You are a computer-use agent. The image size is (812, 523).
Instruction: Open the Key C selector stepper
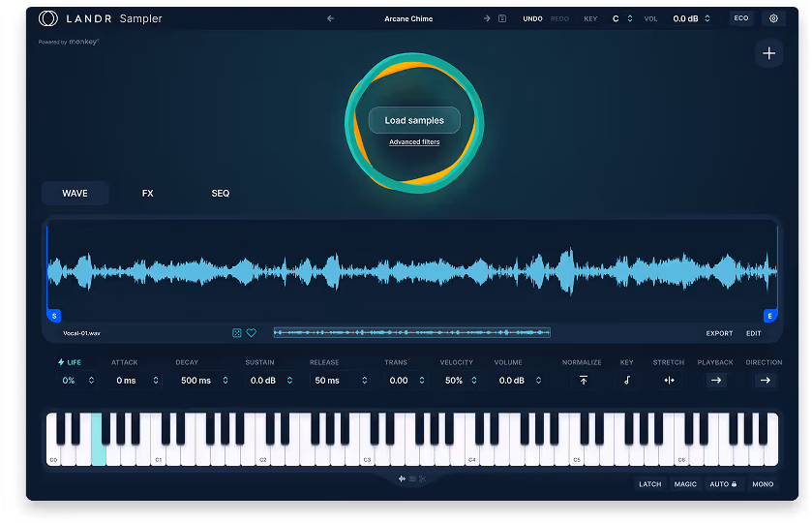(x=630, y=18)
